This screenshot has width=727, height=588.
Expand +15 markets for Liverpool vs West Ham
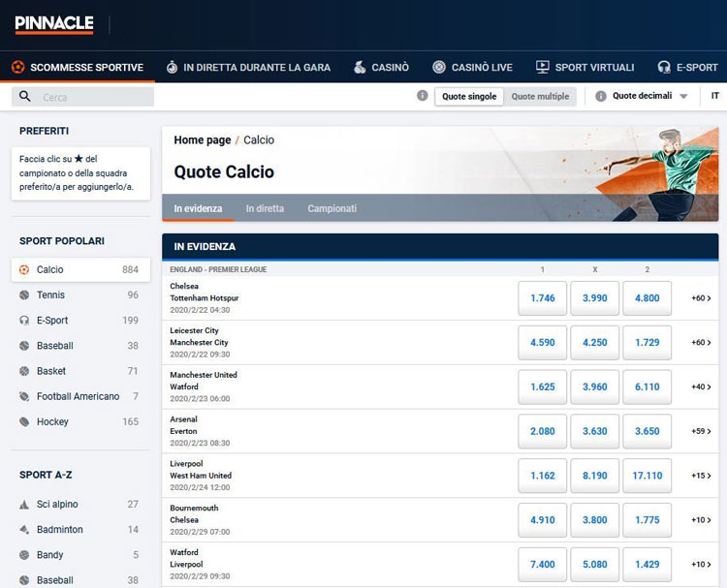[x=701, y=476]
